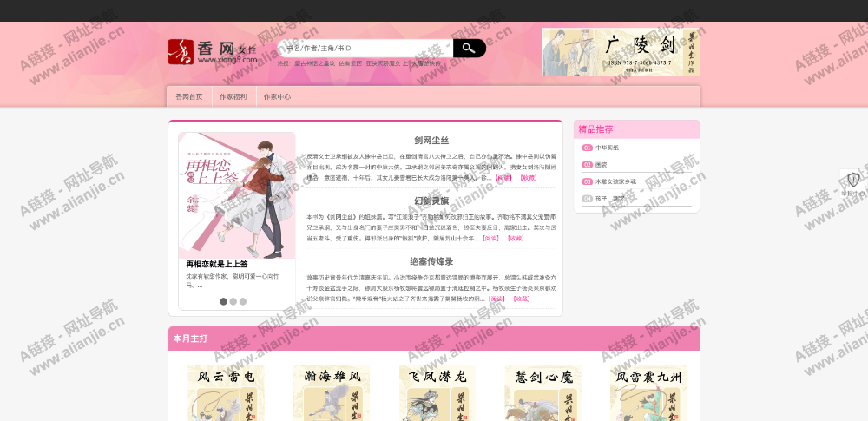Click 阅读 for 绝塞传烽录
Viewport: 868px width, 421px height.
497,299
